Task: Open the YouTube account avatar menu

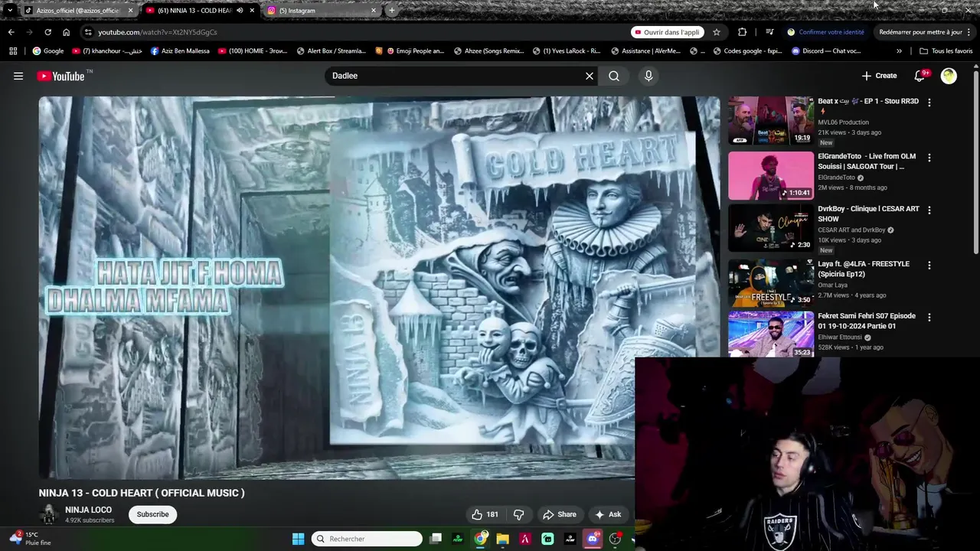Action: point(949,76)
